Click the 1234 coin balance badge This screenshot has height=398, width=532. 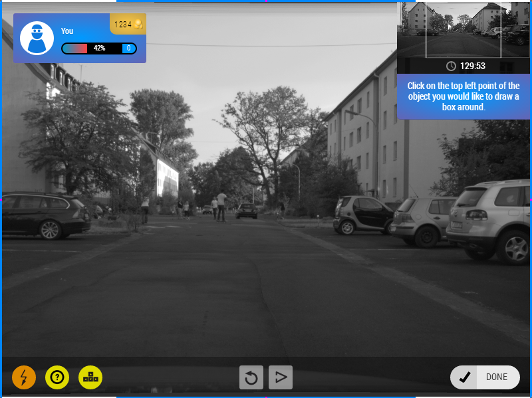coord(128,25)
